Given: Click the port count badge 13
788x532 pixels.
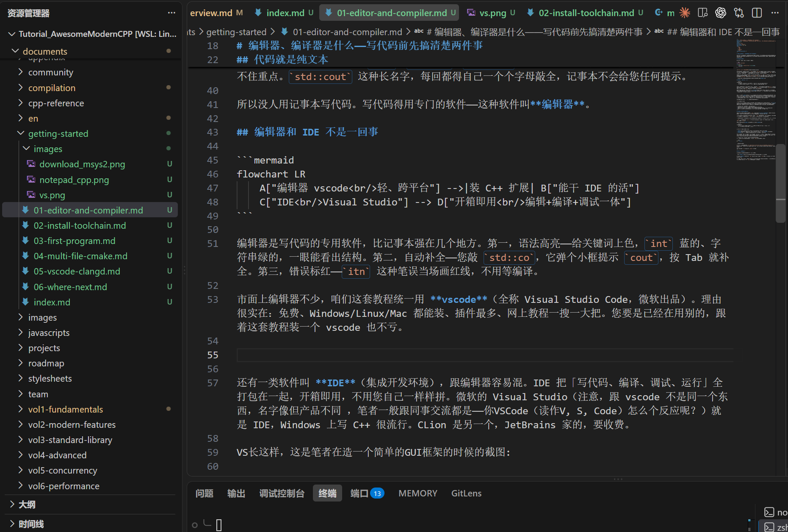Looking at the screenshot, I should 377,493.
